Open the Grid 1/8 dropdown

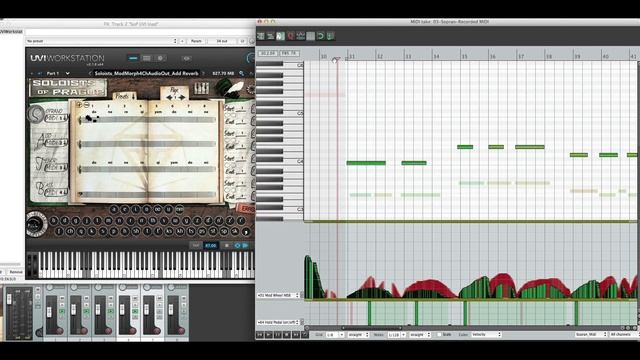(335, 335)
